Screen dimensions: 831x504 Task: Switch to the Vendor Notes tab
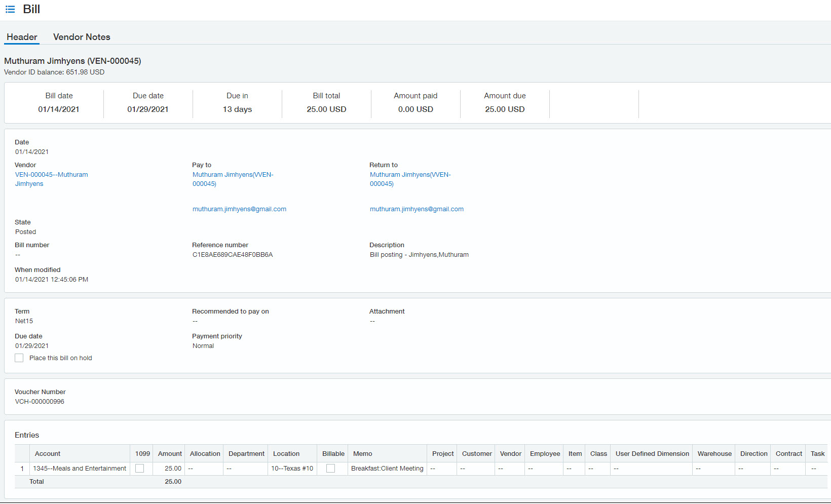click(82, 37)
